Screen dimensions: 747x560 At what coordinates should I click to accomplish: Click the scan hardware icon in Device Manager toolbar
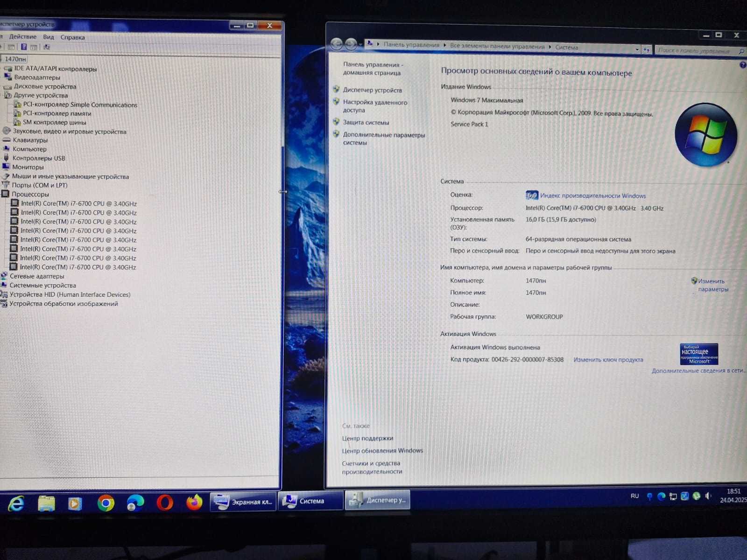coord(47,47)
